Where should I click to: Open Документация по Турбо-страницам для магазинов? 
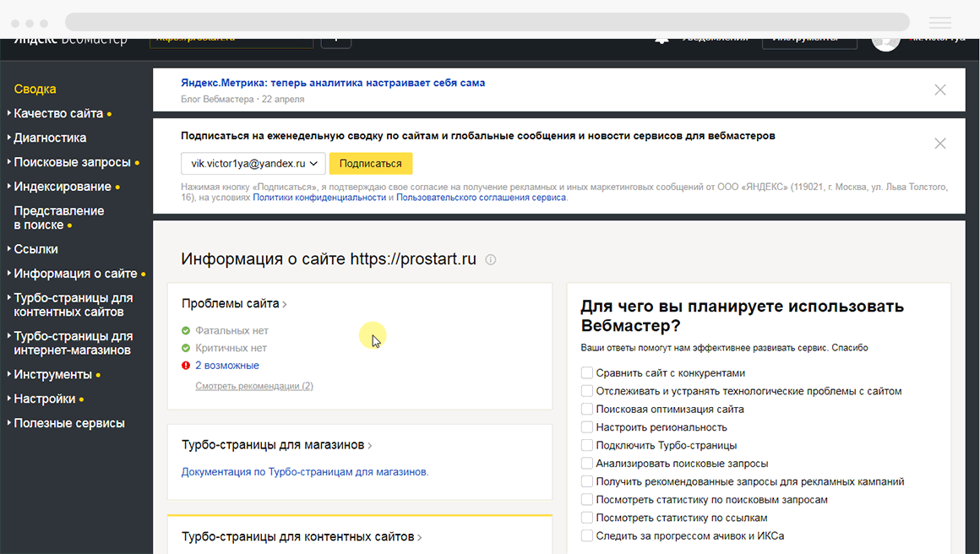305,472
